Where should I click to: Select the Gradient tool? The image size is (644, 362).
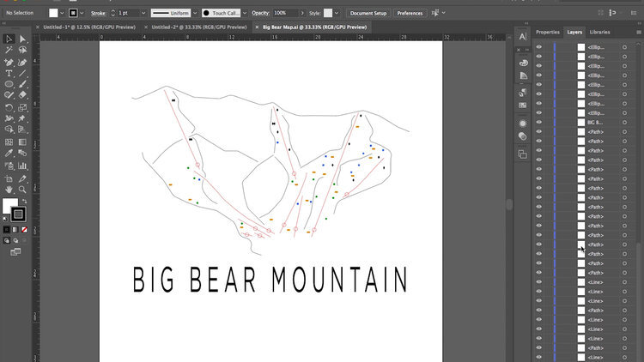coord(22,142)
